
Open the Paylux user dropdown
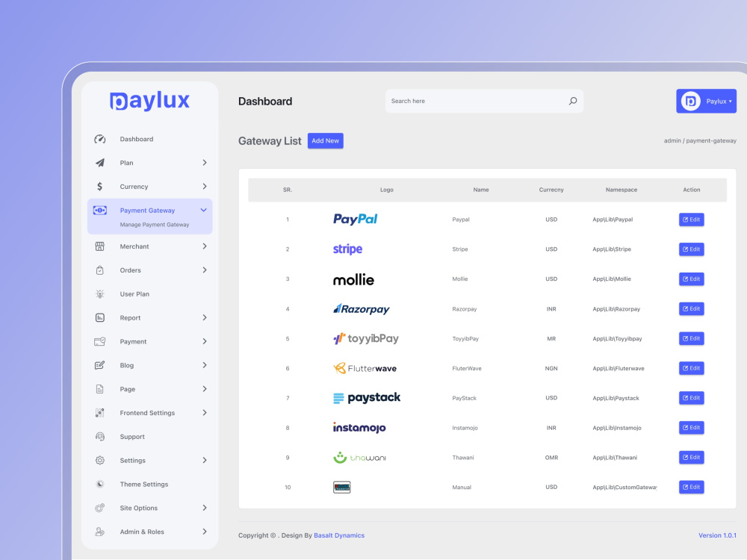(706, 101)
